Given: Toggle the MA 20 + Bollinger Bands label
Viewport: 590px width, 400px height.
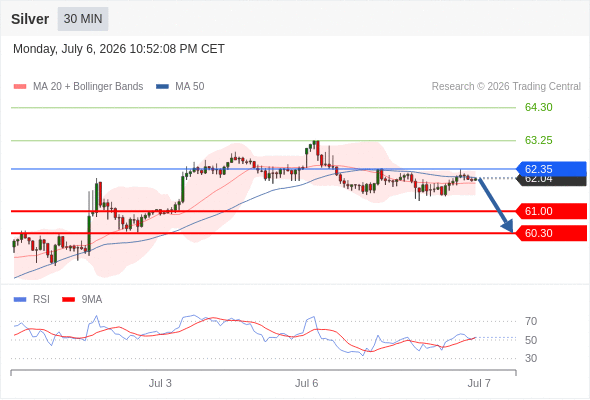Looking at the screenshot, I should [x=88, y=87].
